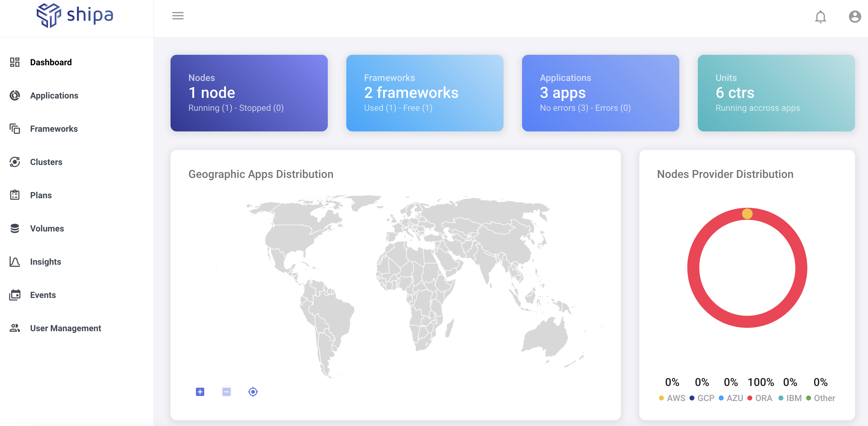This screenshot has height=426, width=868.
Task: Click the Volumes database icon
Action: click(15, 228)
